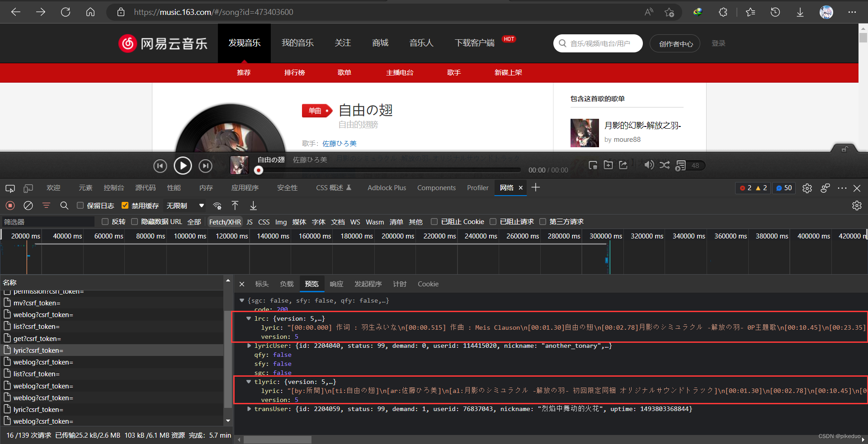Toggle device emulation icon in DevTools
The width and height of the screenshot is (868, 444).
28,188
